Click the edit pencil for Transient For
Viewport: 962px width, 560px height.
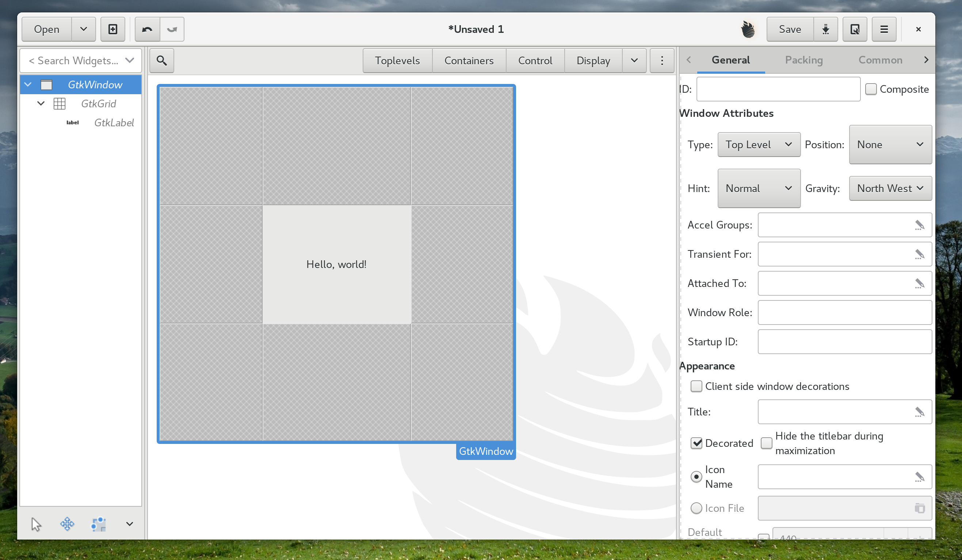click(919, 254)
